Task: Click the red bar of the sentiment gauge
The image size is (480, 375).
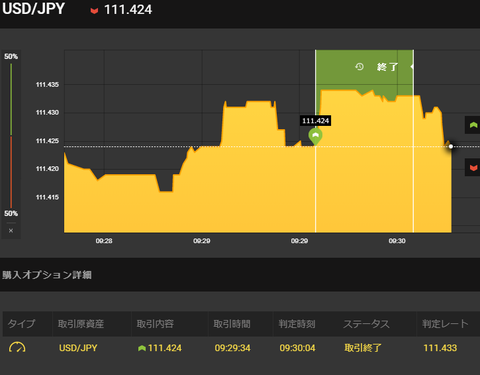Action: (x=11, y=172)
